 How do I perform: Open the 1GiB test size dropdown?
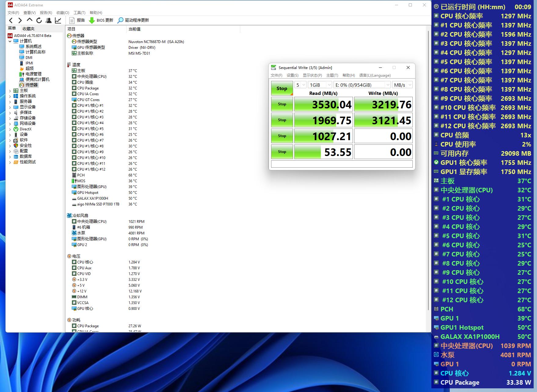(320, 85)
